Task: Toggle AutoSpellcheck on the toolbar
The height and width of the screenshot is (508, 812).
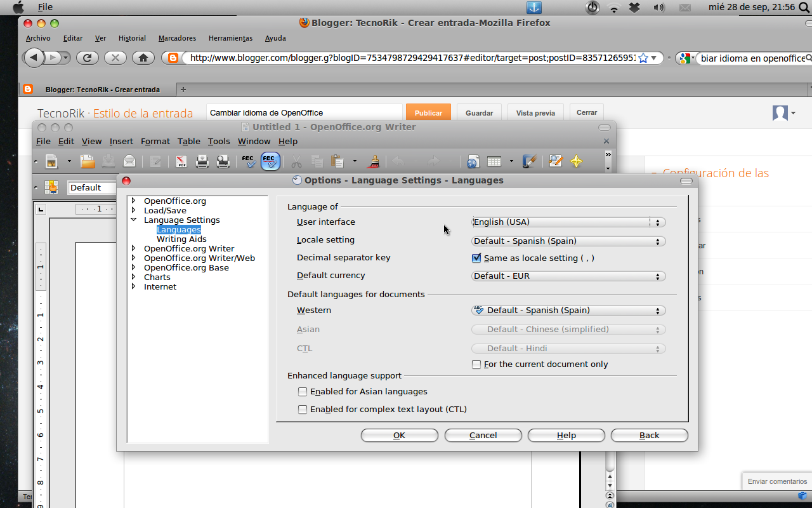Action: tap(270, 161)
